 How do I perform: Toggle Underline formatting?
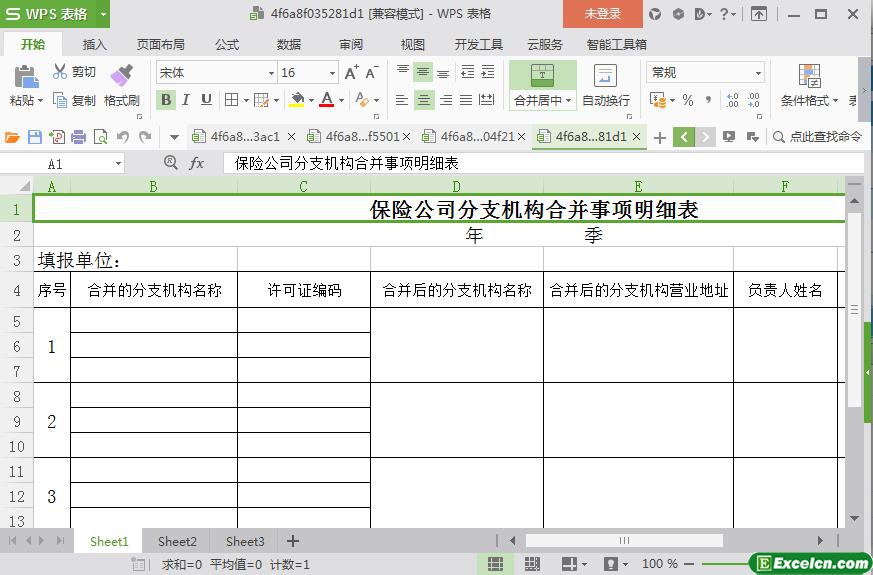pos(206,100)
